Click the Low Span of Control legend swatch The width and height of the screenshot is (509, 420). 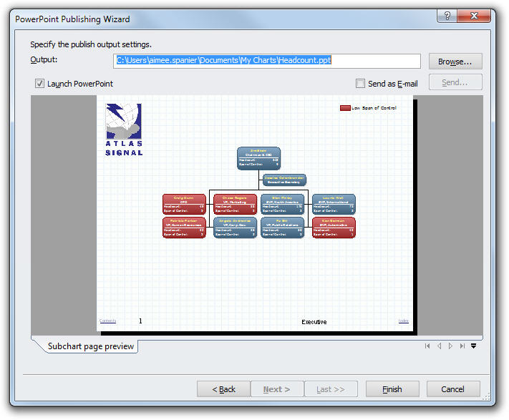(x=345, y=108)
